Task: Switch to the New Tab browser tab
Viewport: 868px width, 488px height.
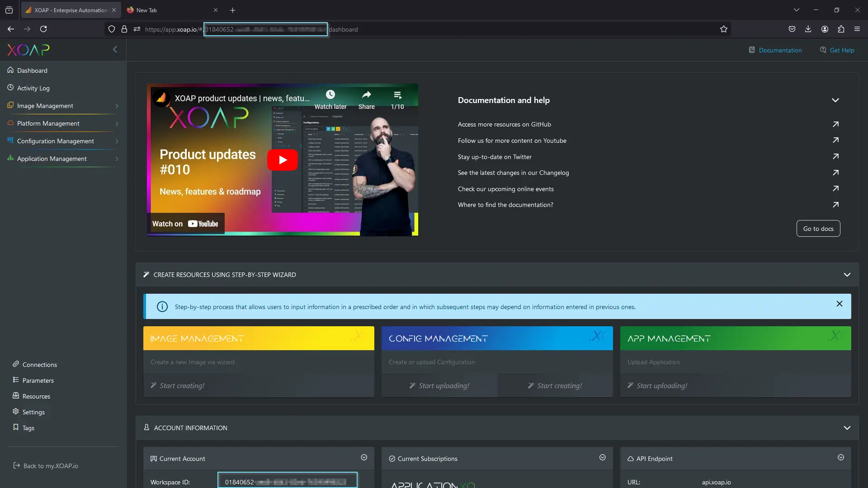Action: [172, 10]
